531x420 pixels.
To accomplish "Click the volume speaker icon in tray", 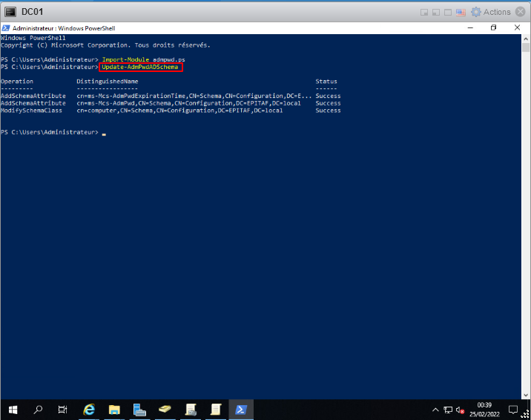I will 460,410.
